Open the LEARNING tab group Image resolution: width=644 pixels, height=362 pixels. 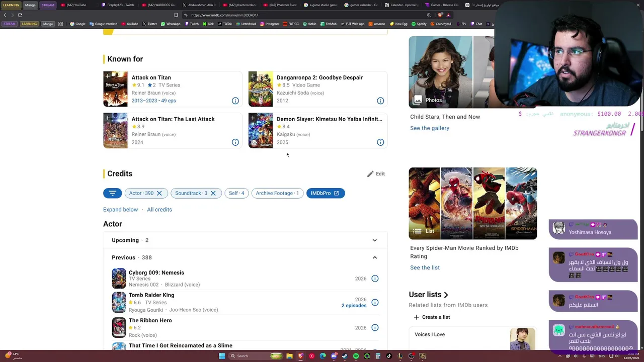coord(11,5)
